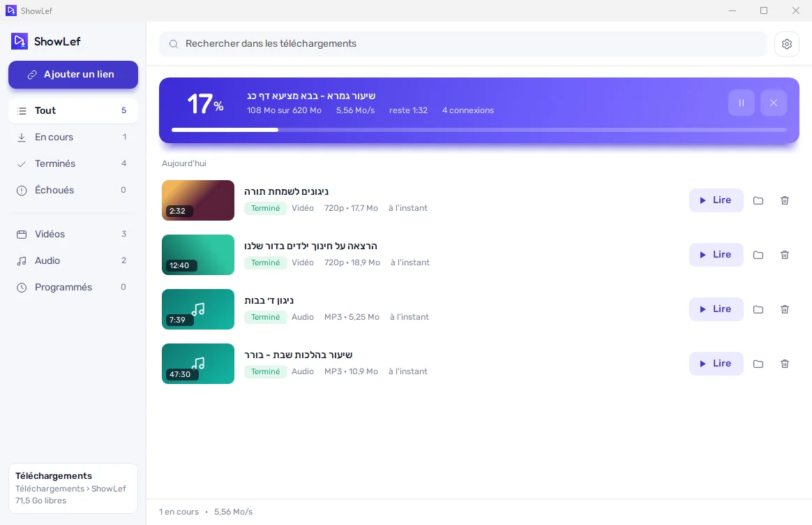
Task: Play ניגון ד' בבות with Lire
Action: tap(716, 309)
